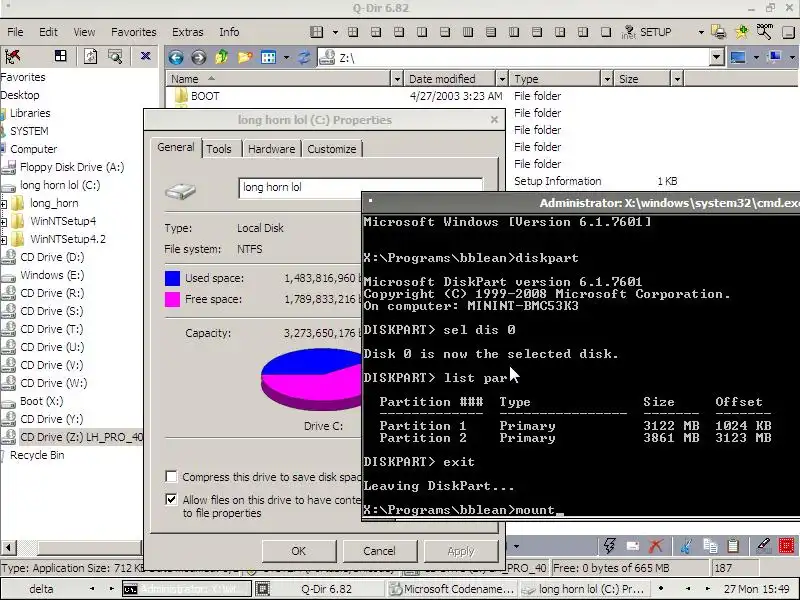Click the Drive C pie chart
The height and width of the screenshot is (600, 800).
(312, 380)
